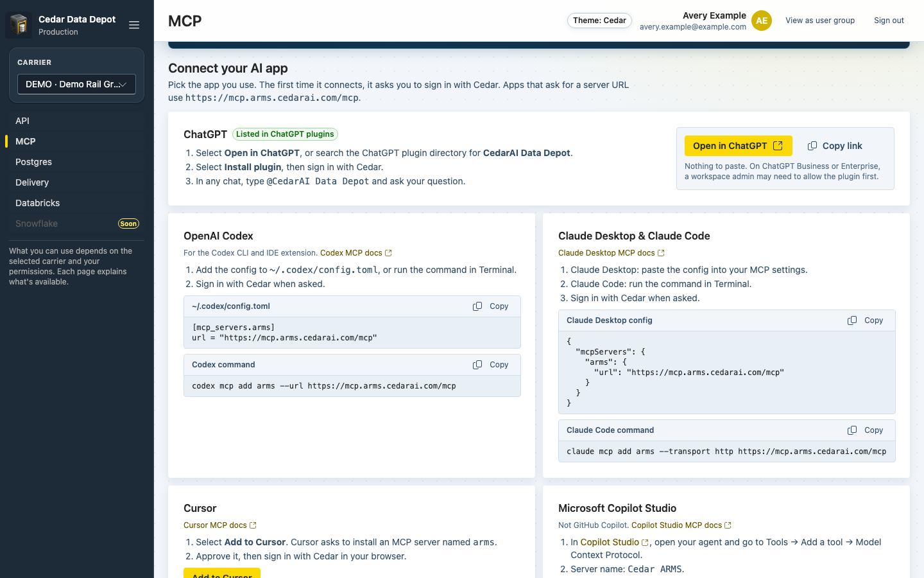
Task: Click the Cedar Data Depot logo icon
Action: (19, 25)
